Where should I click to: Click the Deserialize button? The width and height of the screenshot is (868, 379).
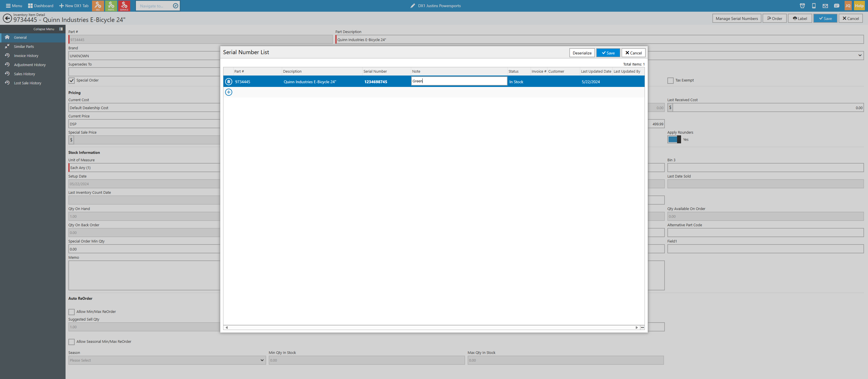(x=582, y=53)
